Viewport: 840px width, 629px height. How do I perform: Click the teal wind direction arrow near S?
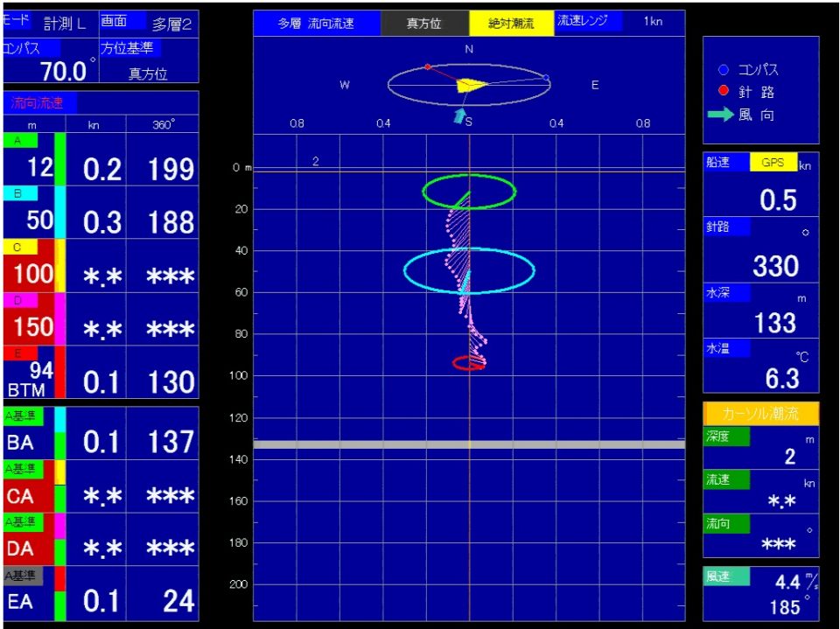458,115
